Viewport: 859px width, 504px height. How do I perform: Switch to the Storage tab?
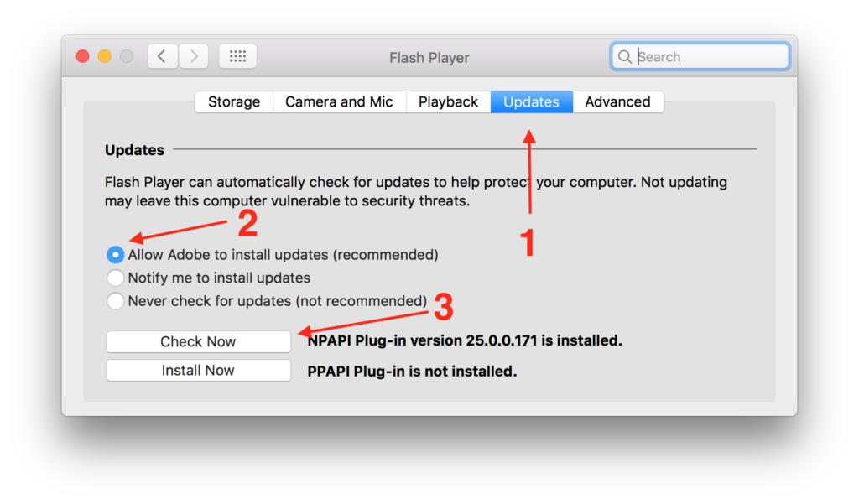pyautogui.click(x=234, y=102)
